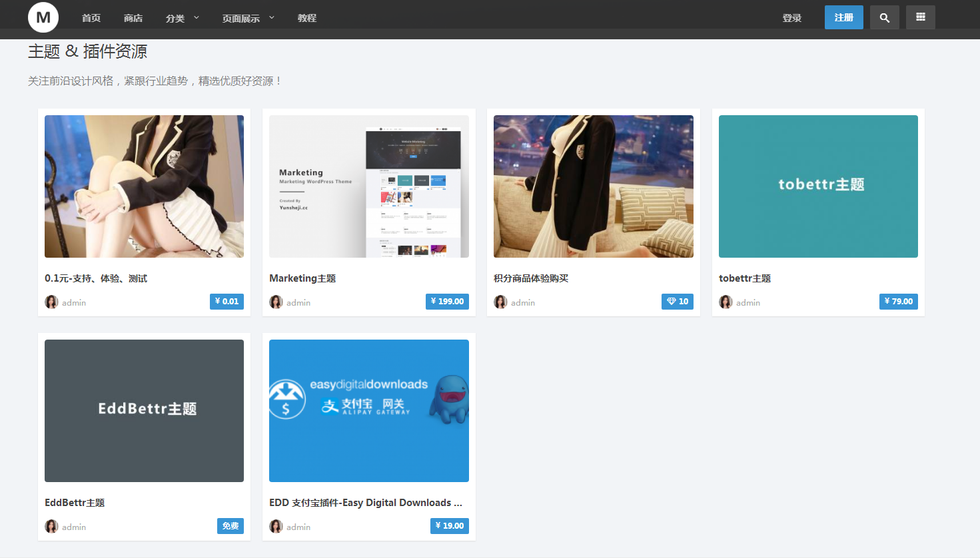
Task: Click admin author name on 积分商品体验购买 card
Action: tap(523, 302)
